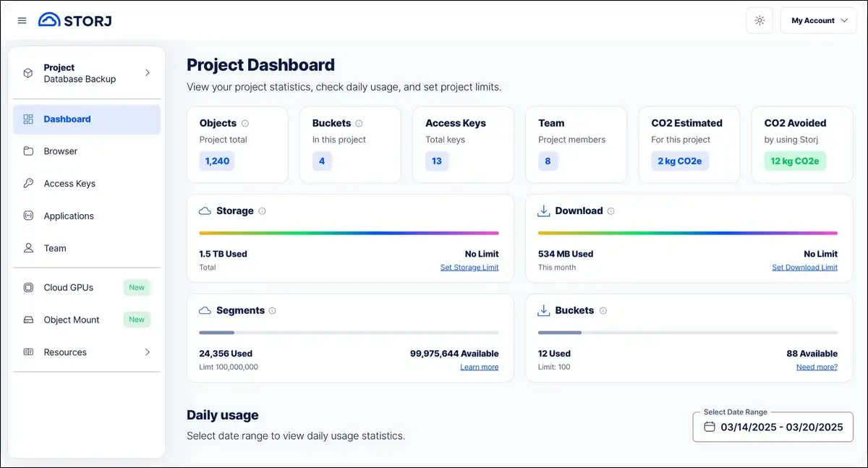Click the 13 access keys chip
Image resolution: width=868 pixels, height=468 pixels.
tap(437, 161)
